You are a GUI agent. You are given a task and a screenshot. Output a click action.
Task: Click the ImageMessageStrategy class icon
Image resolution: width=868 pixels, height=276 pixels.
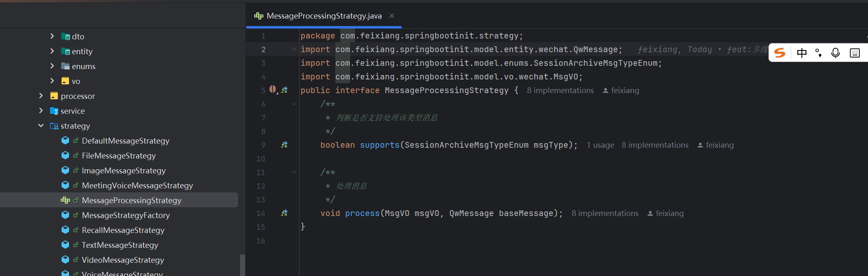[65, 170]
